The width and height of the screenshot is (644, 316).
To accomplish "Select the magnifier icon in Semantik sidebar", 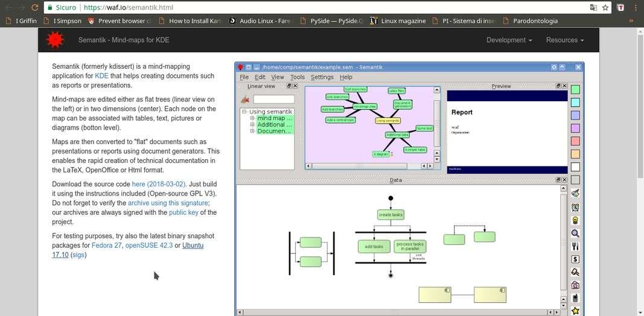I will (x=575, y=233).
